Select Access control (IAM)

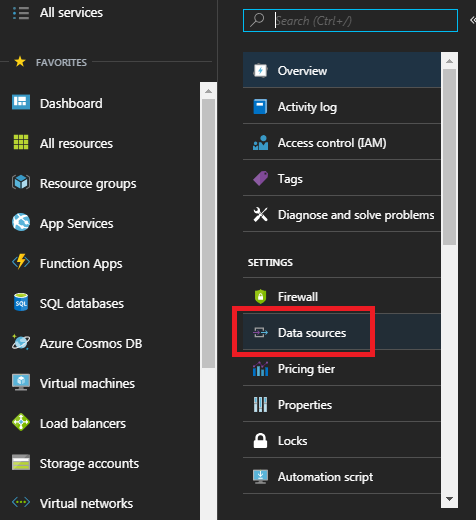(342, 142)
